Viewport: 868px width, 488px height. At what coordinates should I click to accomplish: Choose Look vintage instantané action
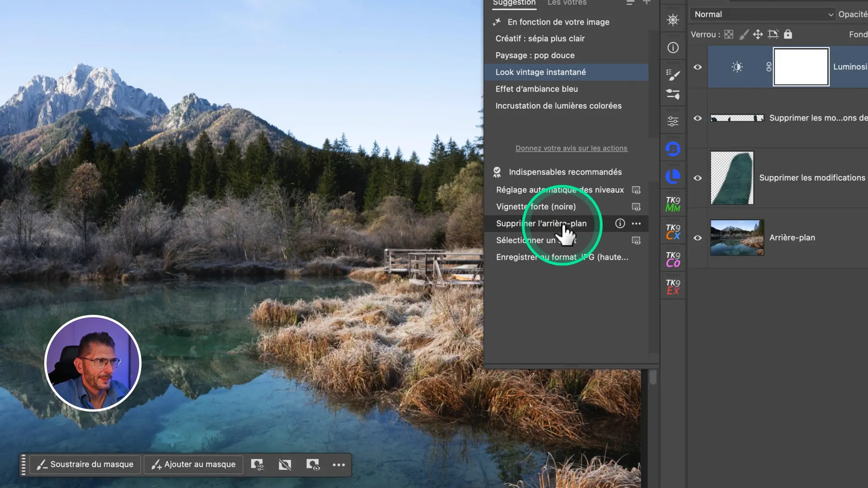pos(566,72)
